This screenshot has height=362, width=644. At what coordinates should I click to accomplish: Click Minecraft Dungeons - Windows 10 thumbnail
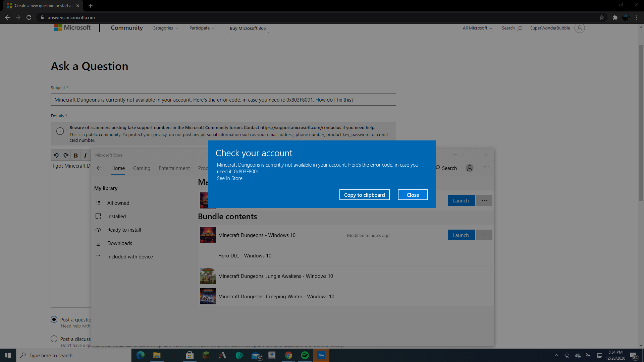pyautogui.click(x=208, y=235)
